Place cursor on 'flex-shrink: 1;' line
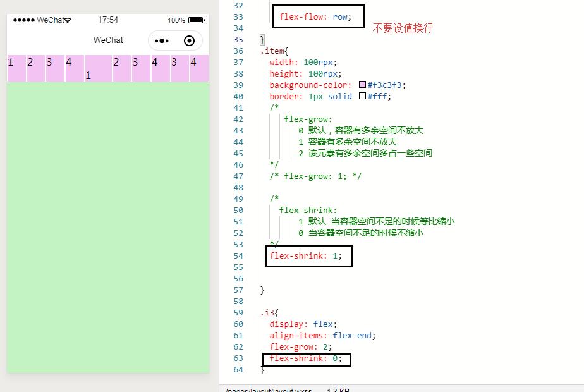584x392 pixels. point(305,255)
